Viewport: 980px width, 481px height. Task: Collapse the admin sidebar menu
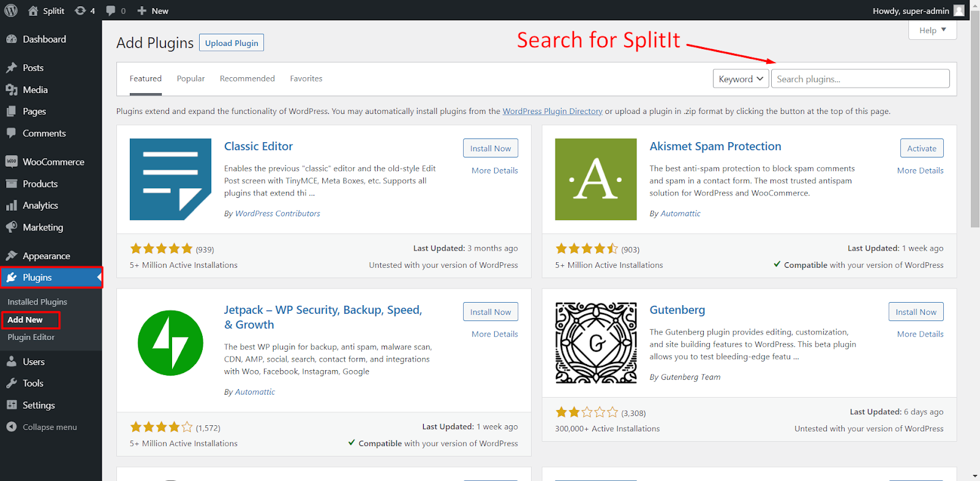(42, 427)
